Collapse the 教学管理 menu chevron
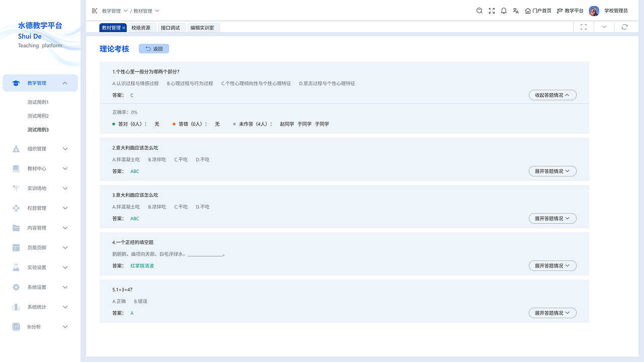This screenshot has height=362, width=644. 65,83
